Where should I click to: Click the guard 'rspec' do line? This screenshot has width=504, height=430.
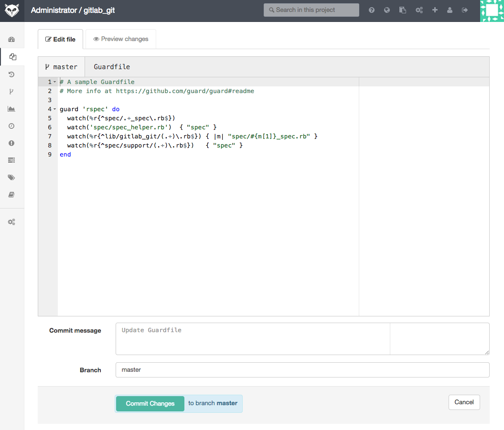(90, 109)
